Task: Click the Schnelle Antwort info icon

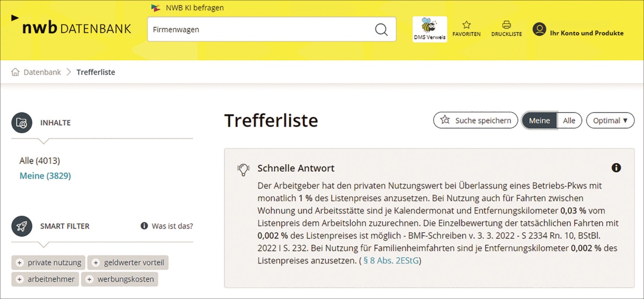Action: pyautogui.click(x=616, y=168)
